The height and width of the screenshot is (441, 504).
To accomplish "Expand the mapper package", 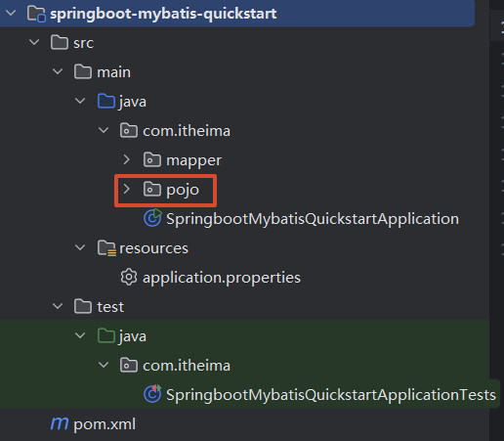I will coord(127,159).
